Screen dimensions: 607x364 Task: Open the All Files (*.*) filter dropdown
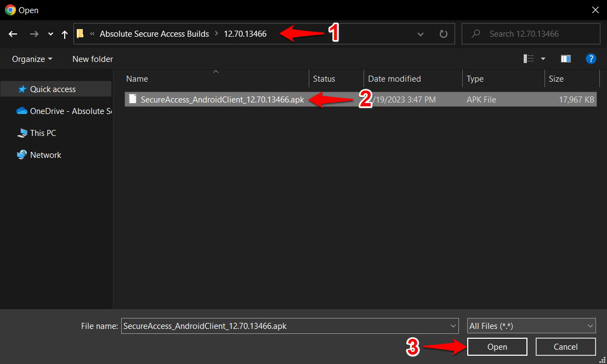pyautogui.click(x=531, y=326)
